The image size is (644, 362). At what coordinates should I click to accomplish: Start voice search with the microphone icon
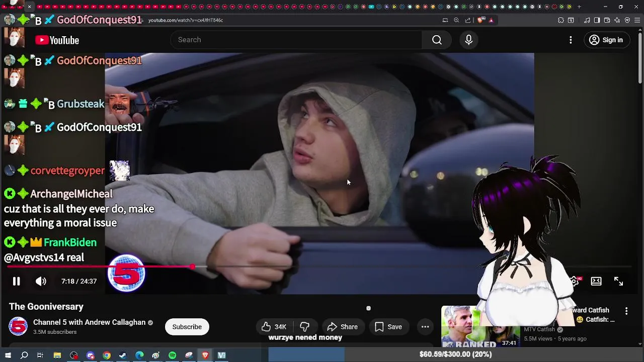coord(468,40)
